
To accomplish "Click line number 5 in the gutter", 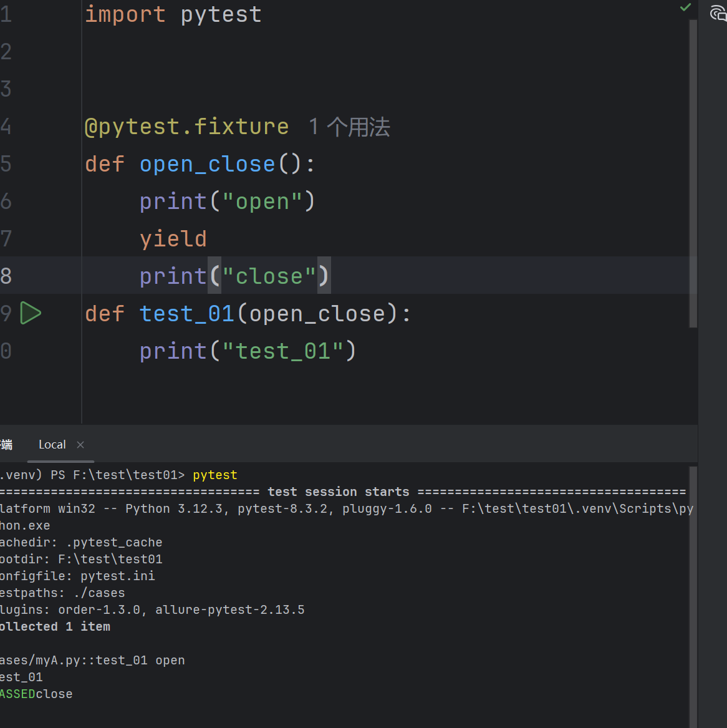I will (6, 164).
